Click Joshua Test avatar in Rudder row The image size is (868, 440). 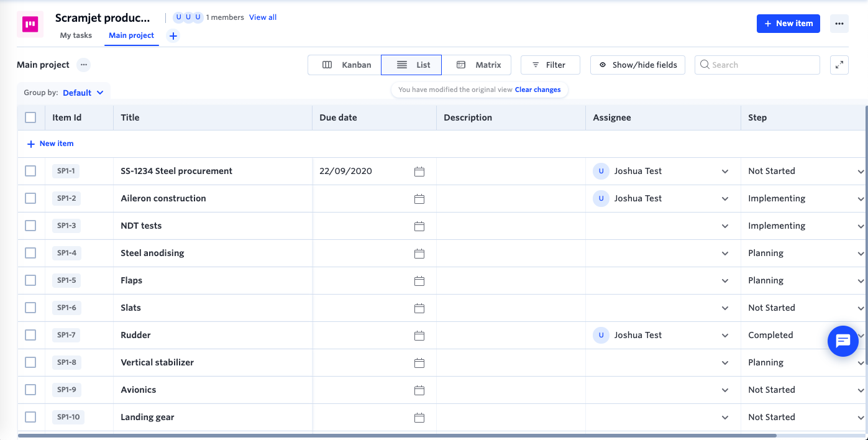(601, 335)
